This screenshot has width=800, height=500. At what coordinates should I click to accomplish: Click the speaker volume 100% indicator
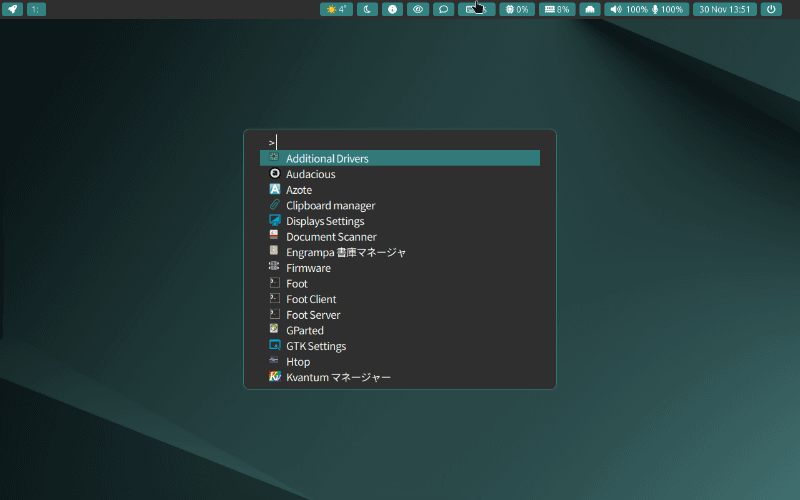(x=629, y=9)
